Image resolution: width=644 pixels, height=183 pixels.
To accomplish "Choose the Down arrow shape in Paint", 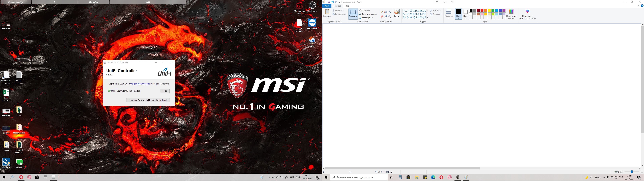I will pyautogui.click(x=404, y=17).
